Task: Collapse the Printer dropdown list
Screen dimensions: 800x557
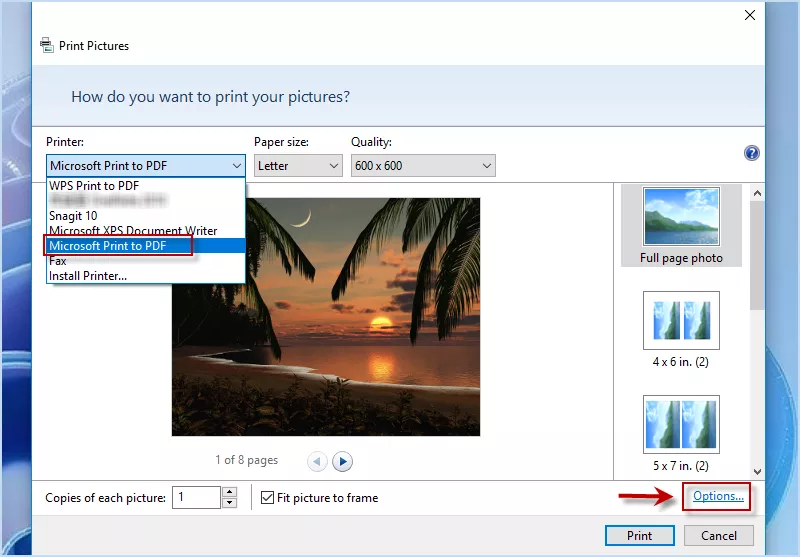Action: point(236,165)
